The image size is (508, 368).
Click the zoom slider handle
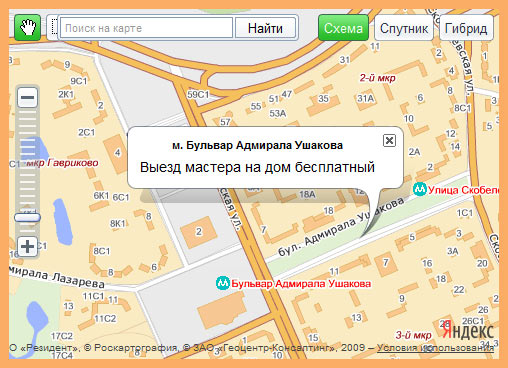tap(27, 218)
